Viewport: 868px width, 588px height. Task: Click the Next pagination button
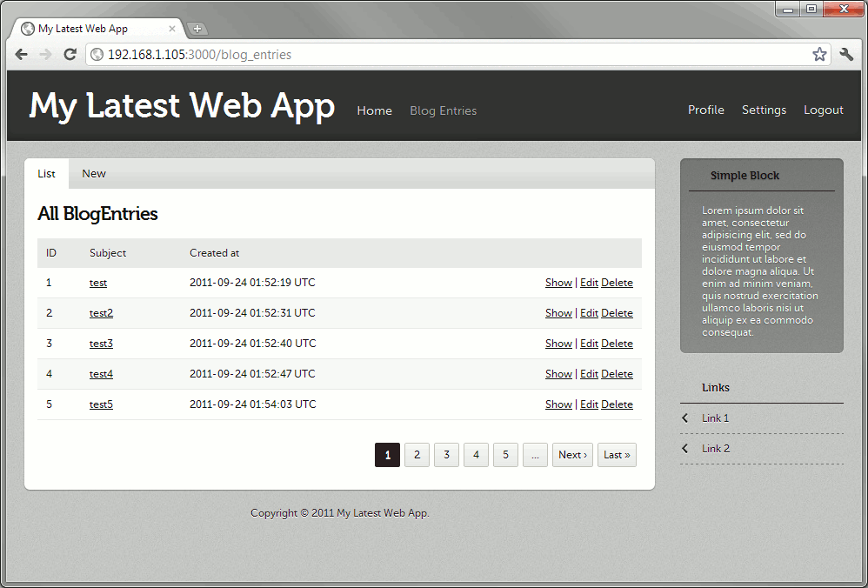click(572, 455)
